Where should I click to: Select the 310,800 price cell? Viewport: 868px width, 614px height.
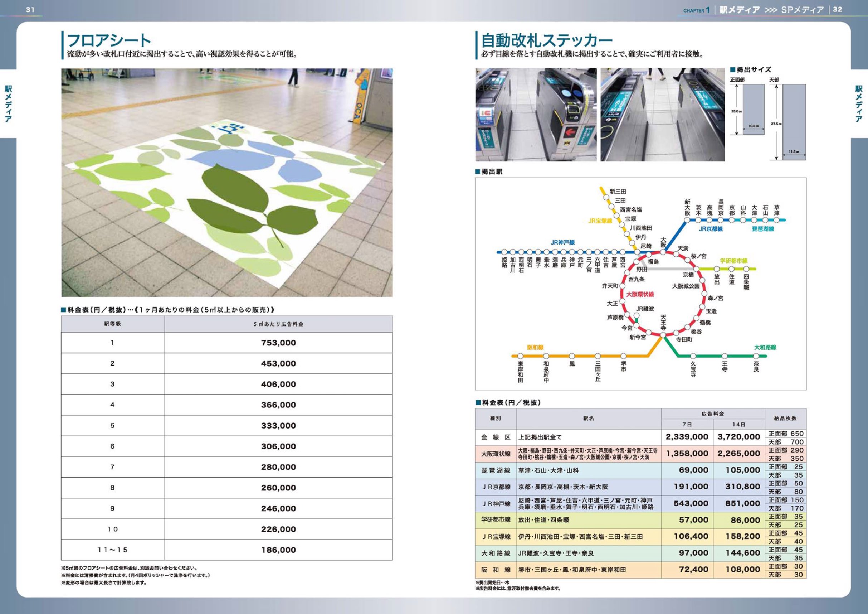pyautogui.click(x=739, y=487)
